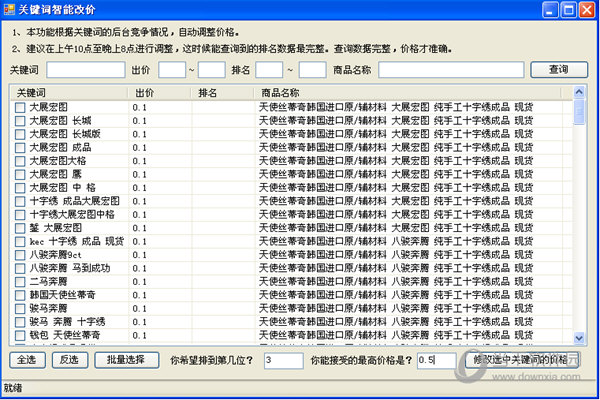This screenshot has width=600, height=400.
Task: Click the desired ranking field showing 3
Action: [284, 361]
